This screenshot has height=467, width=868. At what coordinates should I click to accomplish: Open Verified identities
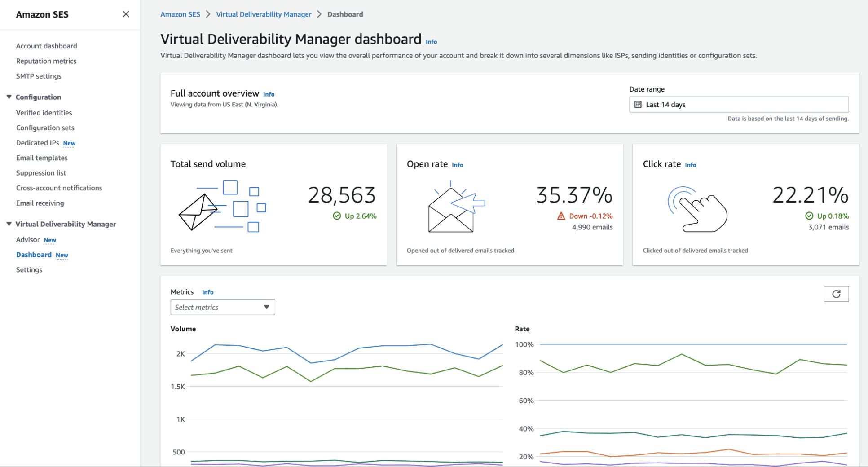44,113
